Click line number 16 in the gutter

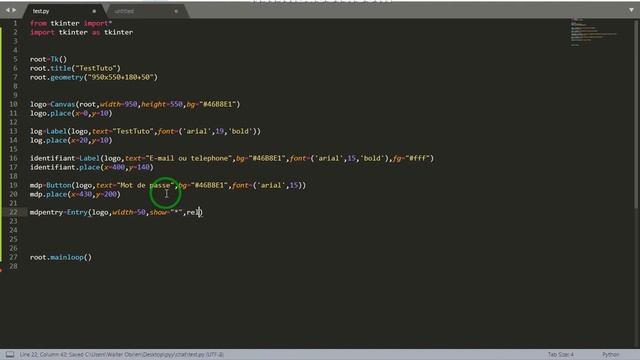tap(13, 158)
